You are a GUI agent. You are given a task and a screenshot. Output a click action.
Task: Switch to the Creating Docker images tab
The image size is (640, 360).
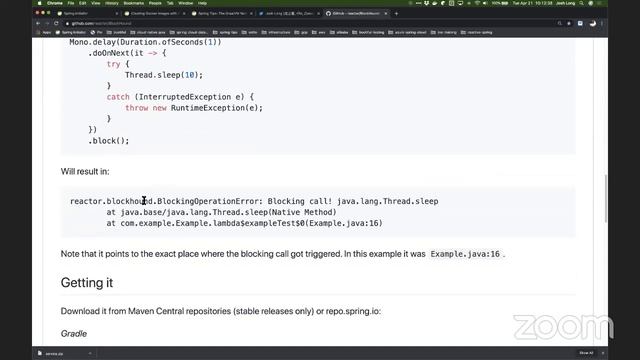point(154,13)
